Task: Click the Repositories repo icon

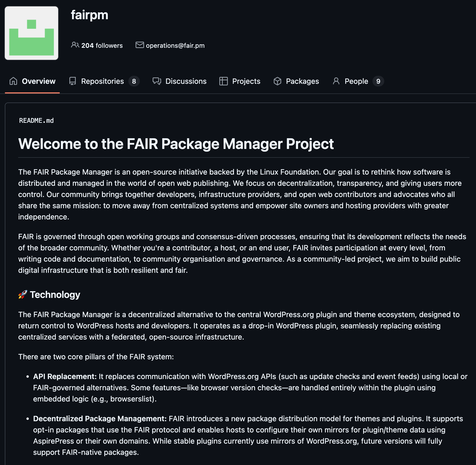Action: (x=73, y=81)
